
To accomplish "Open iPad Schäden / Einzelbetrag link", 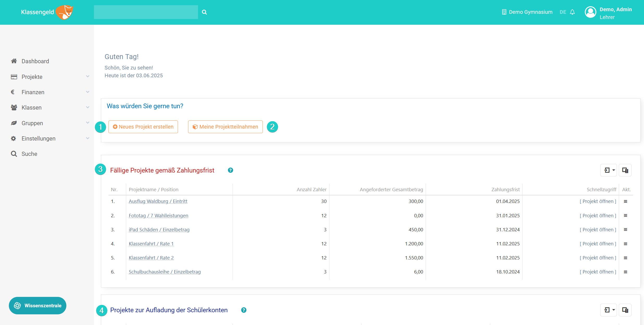I will tap(159, 230).
